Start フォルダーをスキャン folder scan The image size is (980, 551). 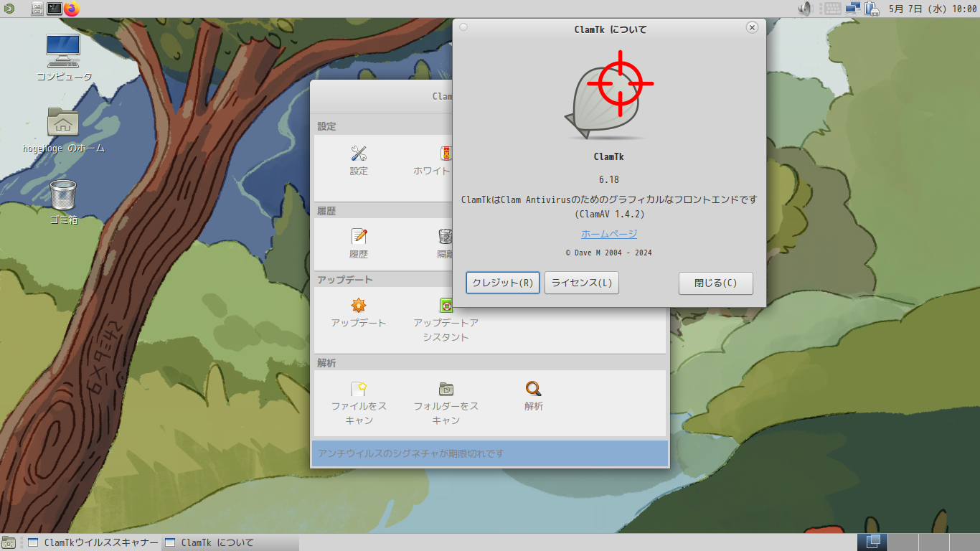click(x=446, y=389)
